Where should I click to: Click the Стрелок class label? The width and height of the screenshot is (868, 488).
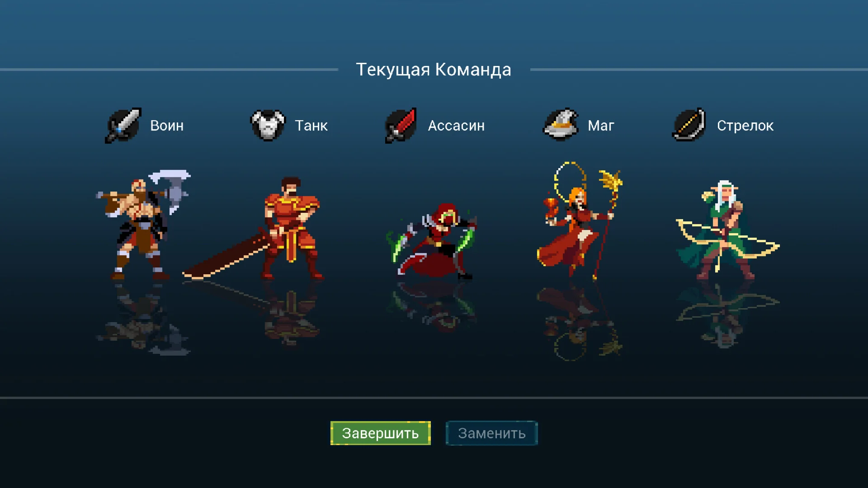745,126
